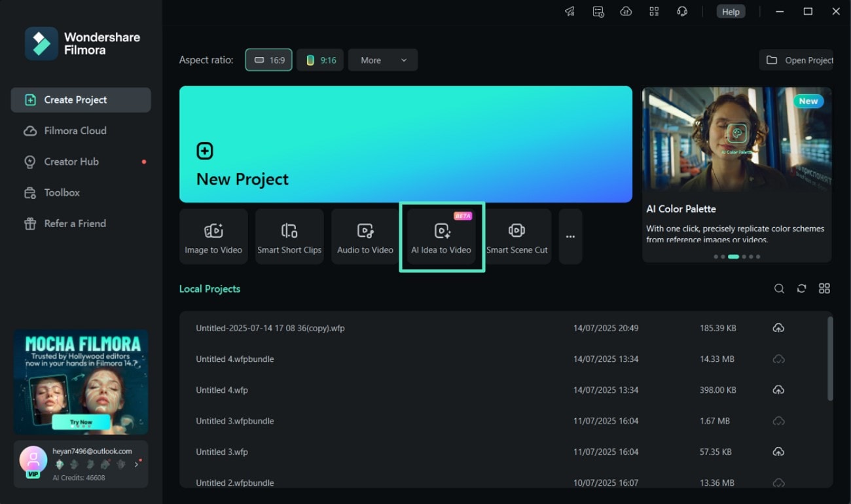Open Untitled-2025-07-14 17 08 36(copy).wfp project
This screenshot has width=851, height=504.
point(503,328)
